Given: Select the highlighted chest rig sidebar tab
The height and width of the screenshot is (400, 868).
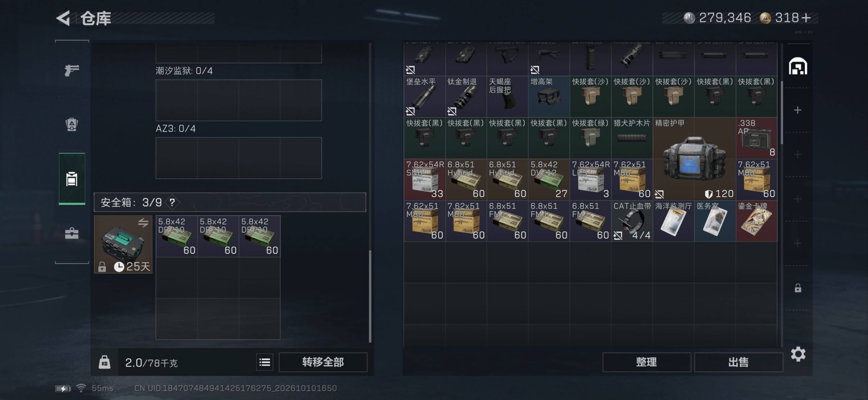Looking at the screenshot, I should (72, 179).
